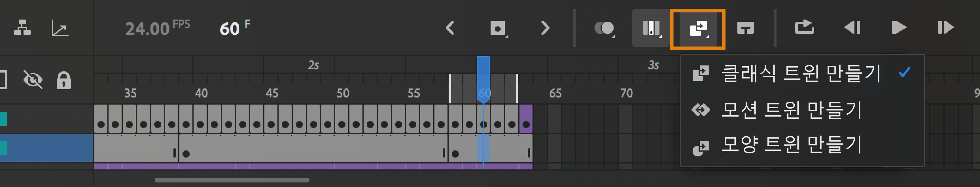Screen dimensions: 980x187
Task: Toggle the loop playback icon
Action: (x=804, y=28)
